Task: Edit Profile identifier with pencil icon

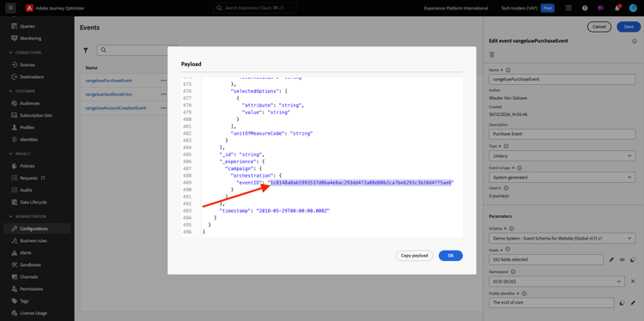Action: 633,303
